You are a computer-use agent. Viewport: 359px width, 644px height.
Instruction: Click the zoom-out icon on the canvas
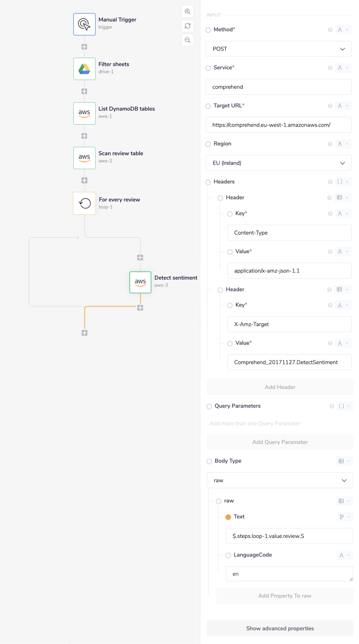tap(187, 40)
